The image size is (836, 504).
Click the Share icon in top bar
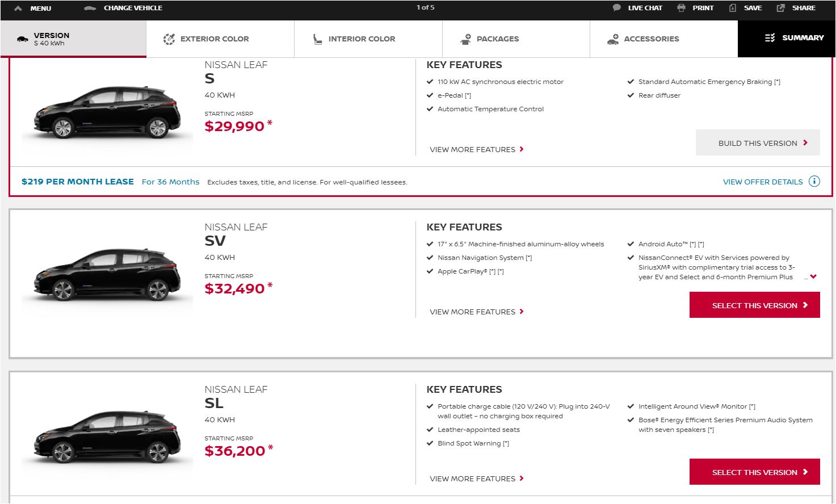[x=780, y=8]
